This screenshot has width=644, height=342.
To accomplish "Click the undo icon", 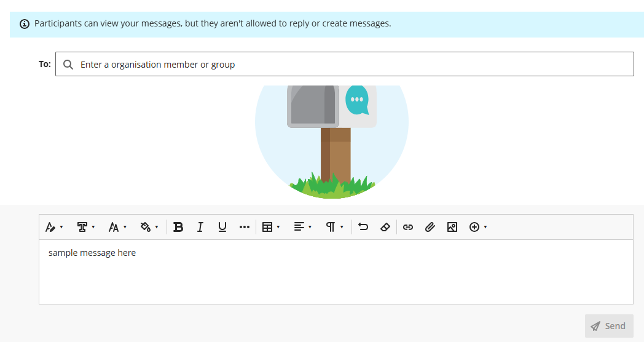I will pyautogui.click(x=363, y=227).
